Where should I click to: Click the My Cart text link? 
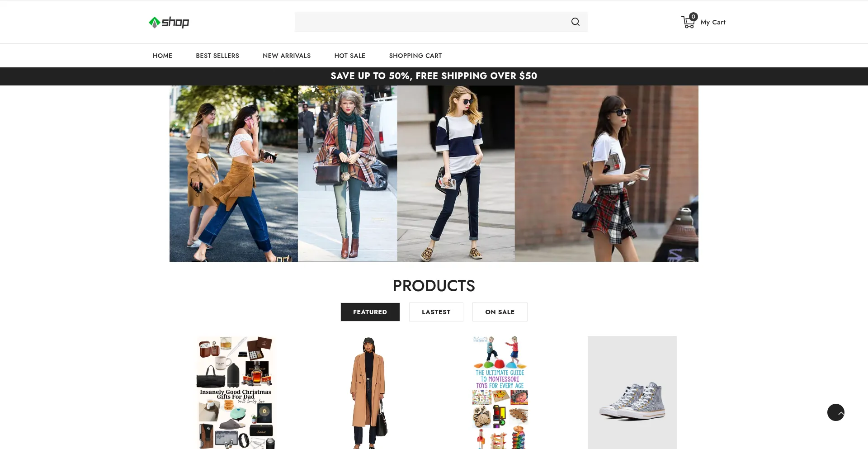point(712,22)
